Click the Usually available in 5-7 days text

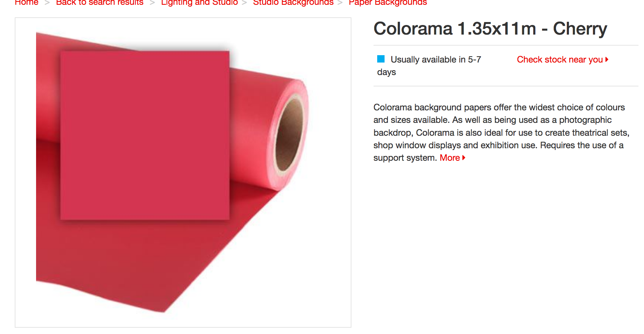click(x=429, y=66)
